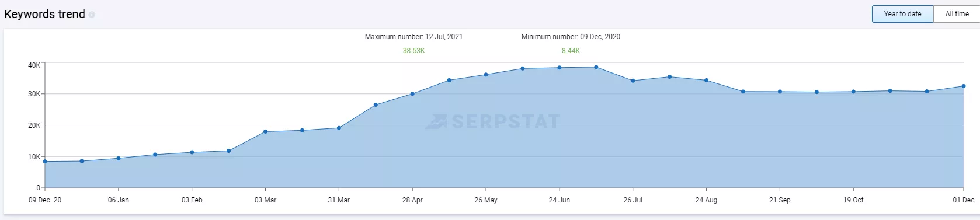This screenshot has width=980, height=220.
Task: Switch to Year to date view
Action: coord(902,14)
